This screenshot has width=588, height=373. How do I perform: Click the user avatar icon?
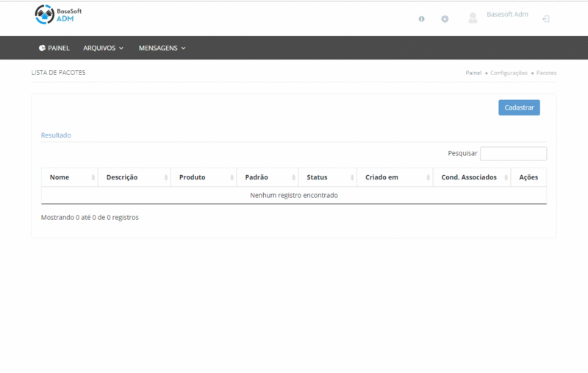[473, 18]
